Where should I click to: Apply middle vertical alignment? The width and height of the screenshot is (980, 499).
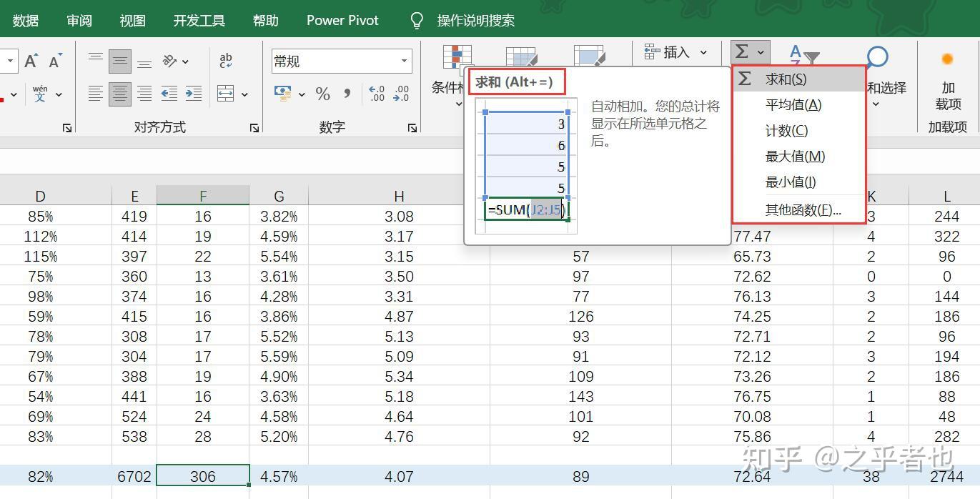click(120, 61)
